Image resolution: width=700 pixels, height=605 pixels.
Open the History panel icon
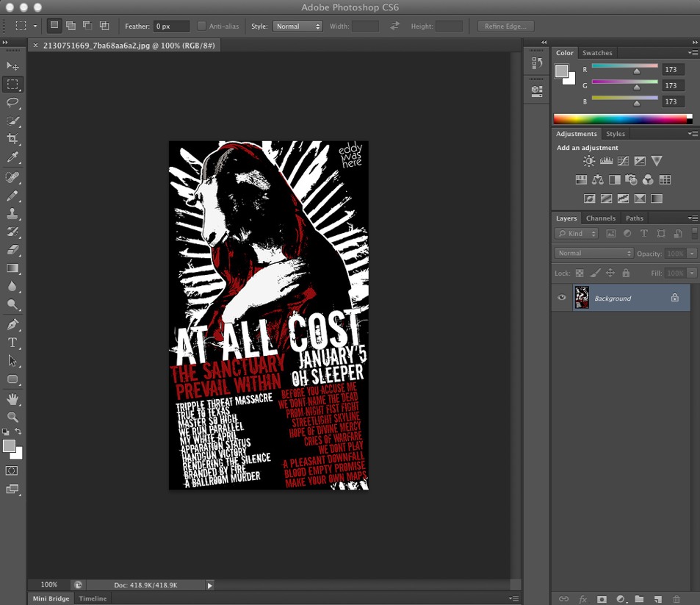(537, 63)
